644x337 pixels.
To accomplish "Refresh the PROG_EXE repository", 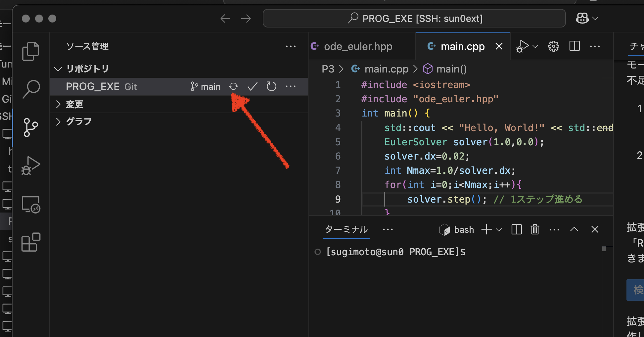I will pos(271,87).
